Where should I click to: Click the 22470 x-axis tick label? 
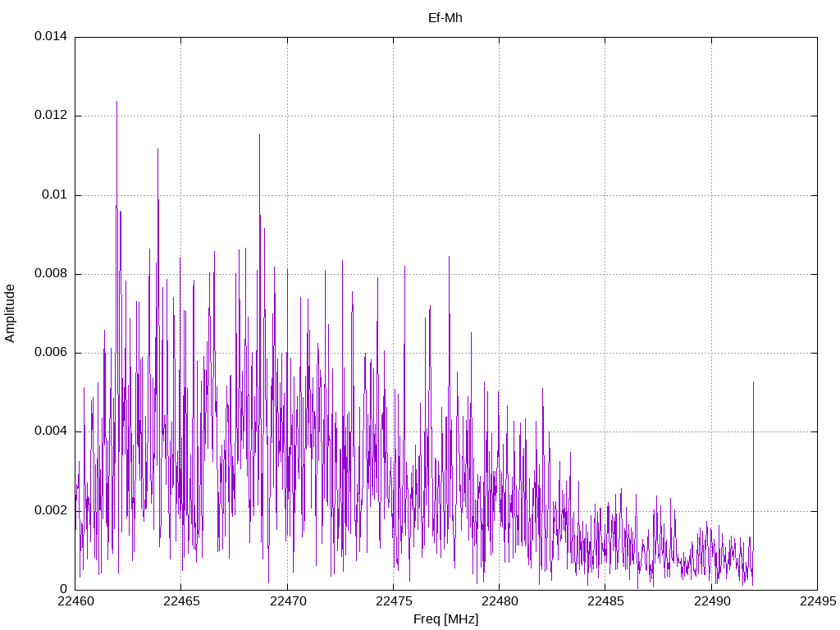287,601
